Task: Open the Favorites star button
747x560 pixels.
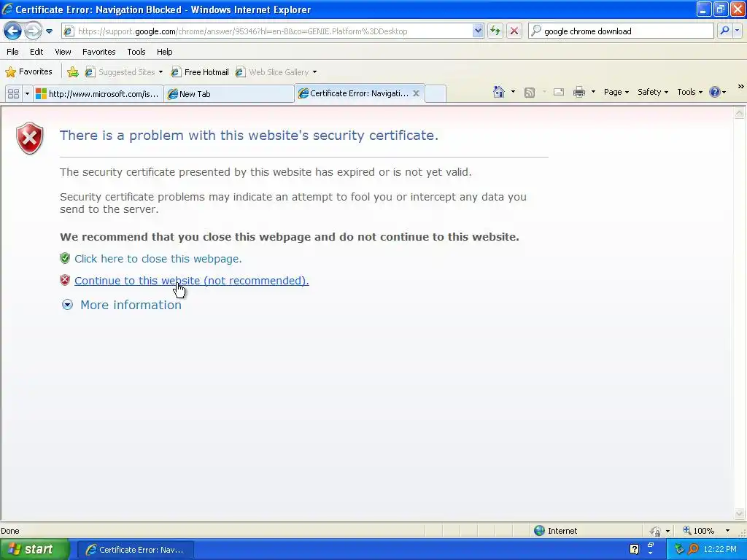Action: pos(28,72)
